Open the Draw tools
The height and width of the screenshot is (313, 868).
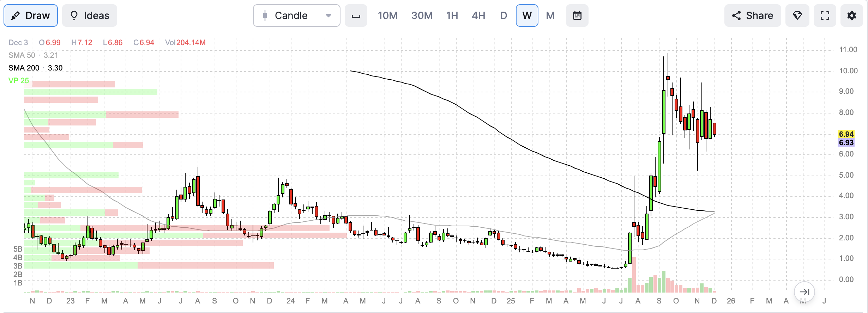pos(31,16)
